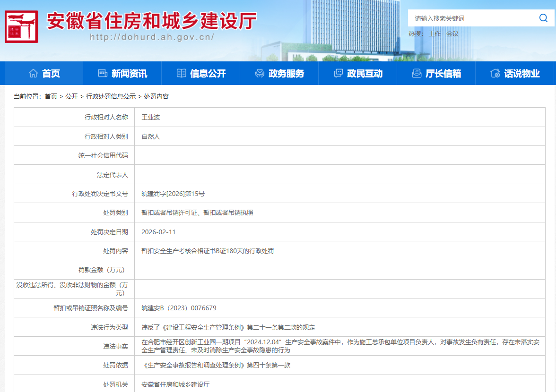Viewport: 556px width, 392px height.
Task: Click hot search keyword 工作
Action: tap(434, 34)
